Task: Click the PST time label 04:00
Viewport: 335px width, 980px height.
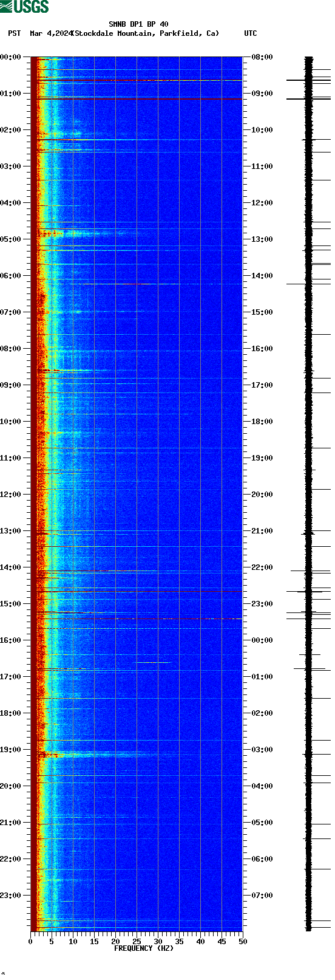Action: click(x=10, y=203)
